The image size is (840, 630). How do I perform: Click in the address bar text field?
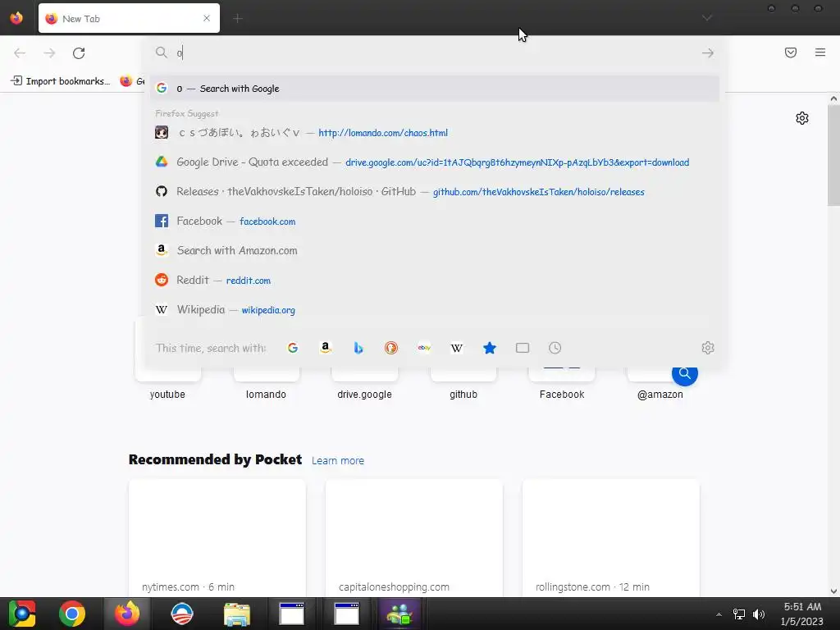tap(434, 52)
